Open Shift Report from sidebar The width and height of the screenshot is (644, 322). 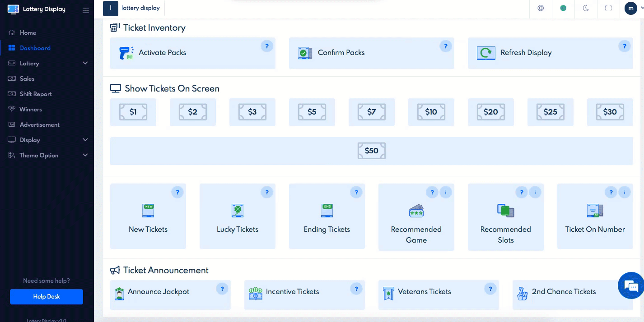click(x=36, y=94)
